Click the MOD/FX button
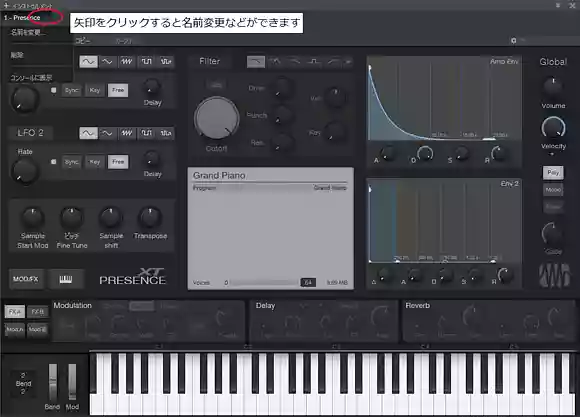 [26, 279]
